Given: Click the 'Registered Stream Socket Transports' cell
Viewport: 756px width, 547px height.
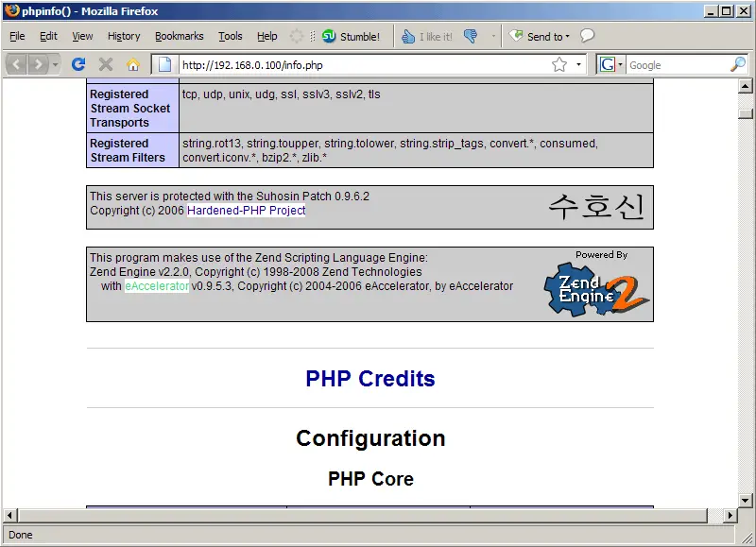Looking at the screenshot, I should (x=132, y=109).
